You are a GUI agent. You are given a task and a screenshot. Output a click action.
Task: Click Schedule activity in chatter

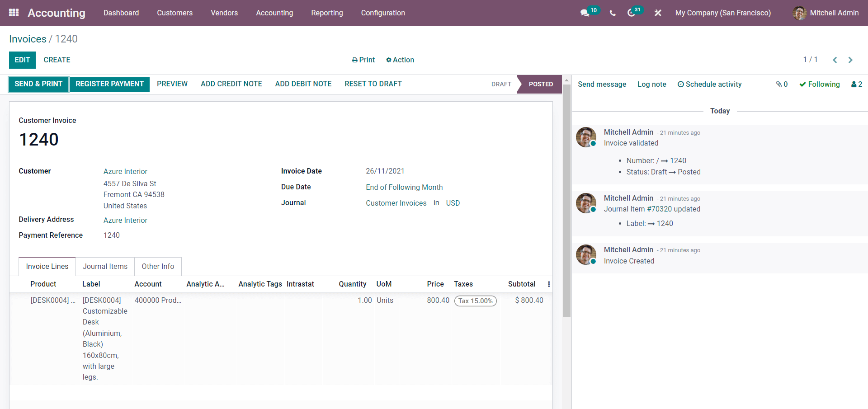[709, 85]
